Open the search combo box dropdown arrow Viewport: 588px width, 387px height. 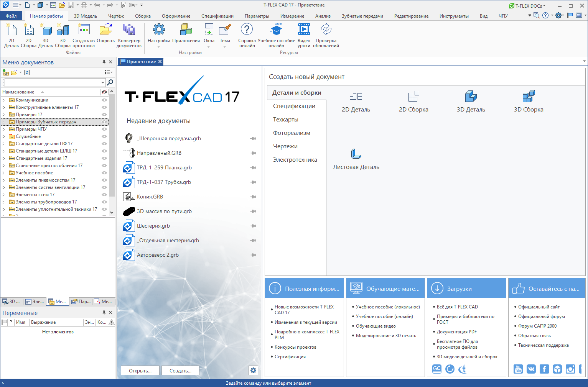coord(103,82)
